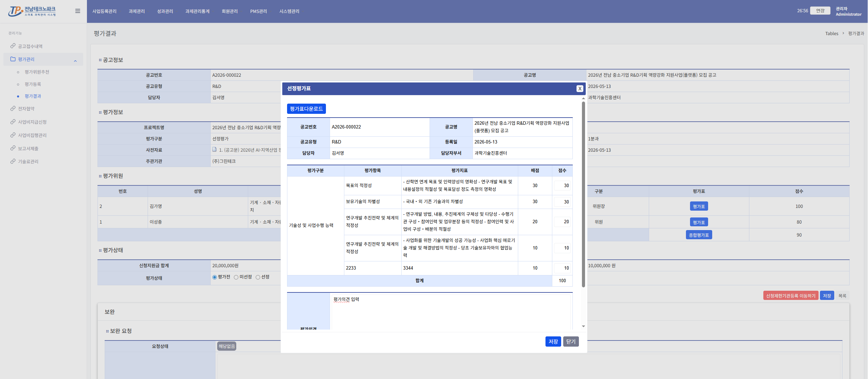
Task: Open the 사업등록관리 top menu
Action: [104, 11]
